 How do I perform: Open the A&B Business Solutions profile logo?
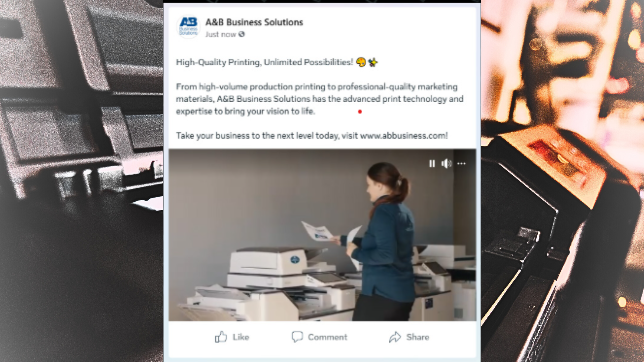click(188, 27)
